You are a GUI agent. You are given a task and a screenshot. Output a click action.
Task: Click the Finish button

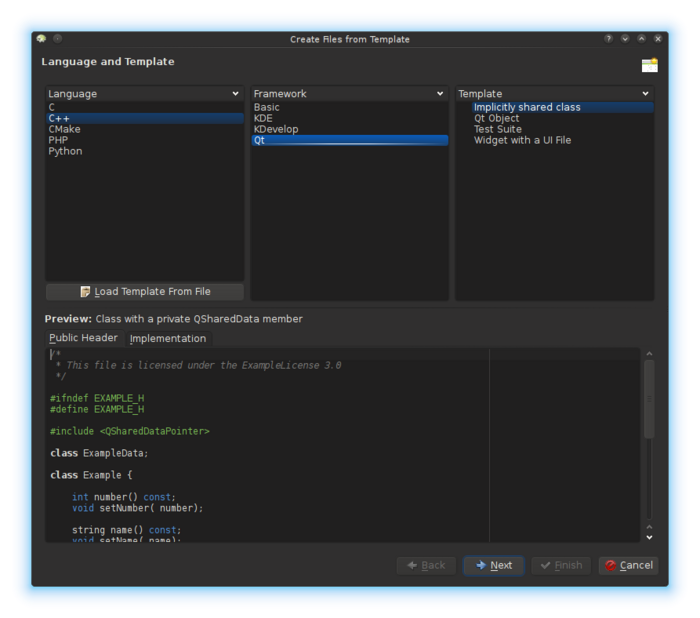561,565
